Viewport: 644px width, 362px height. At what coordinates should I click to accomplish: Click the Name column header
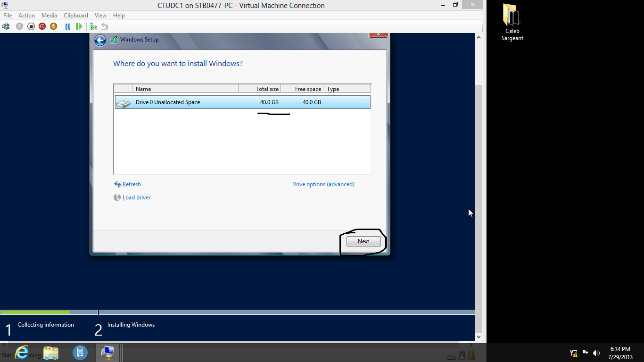[x=185, y=89]
